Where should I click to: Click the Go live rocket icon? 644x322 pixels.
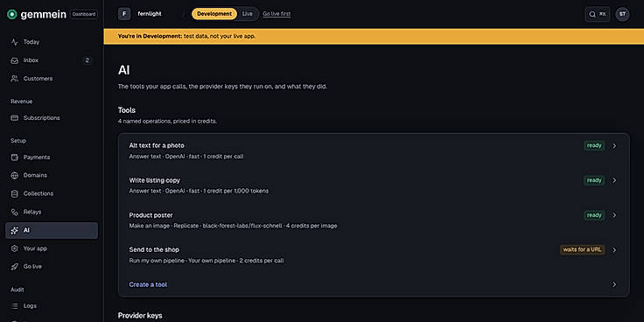tap(14, 267)
